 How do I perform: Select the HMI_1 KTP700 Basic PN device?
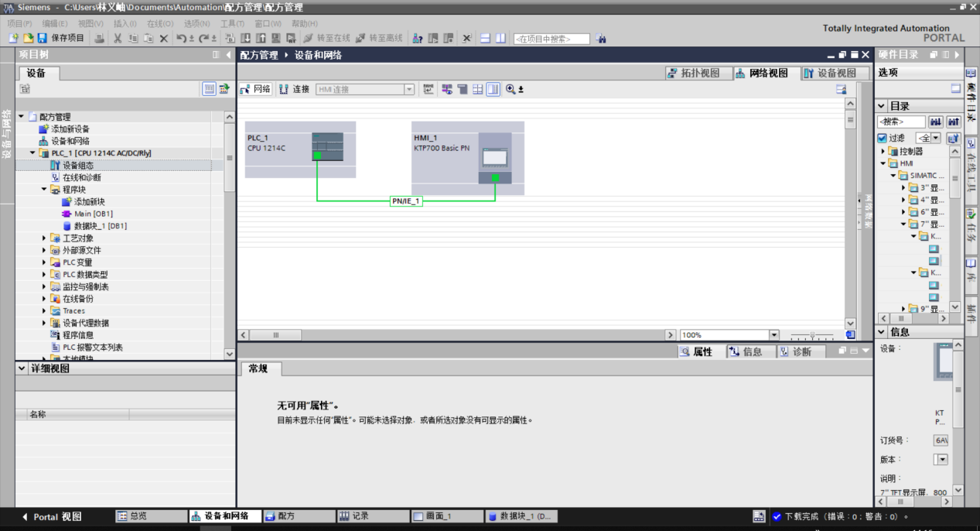point(468,158)
